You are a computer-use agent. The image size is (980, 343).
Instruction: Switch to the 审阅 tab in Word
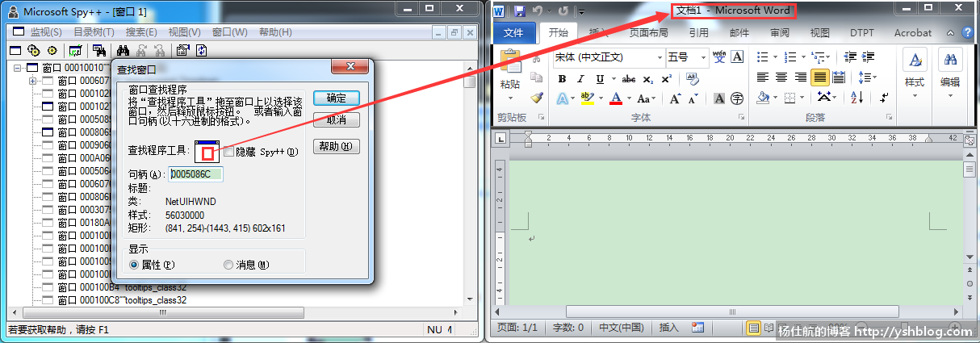click(779, 33)
